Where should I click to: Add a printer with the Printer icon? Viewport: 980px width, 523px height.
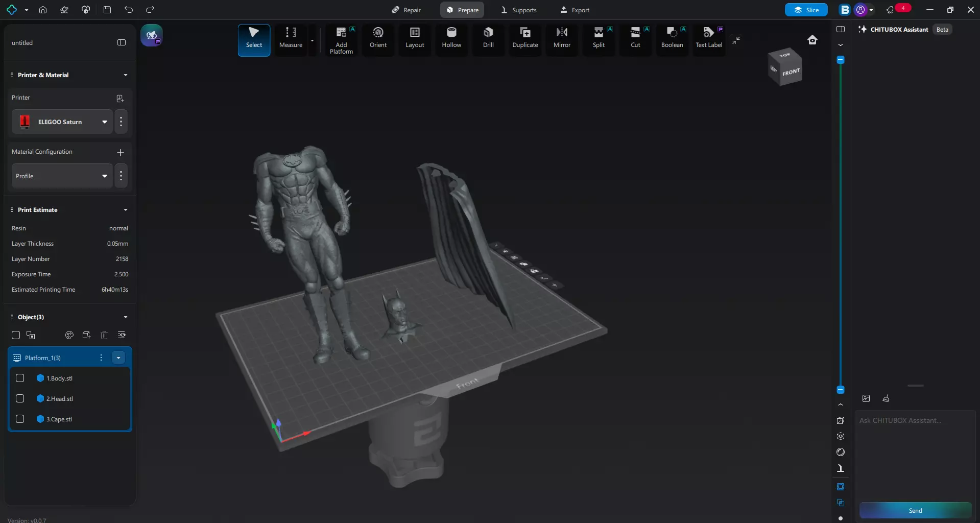pos(120,98)
